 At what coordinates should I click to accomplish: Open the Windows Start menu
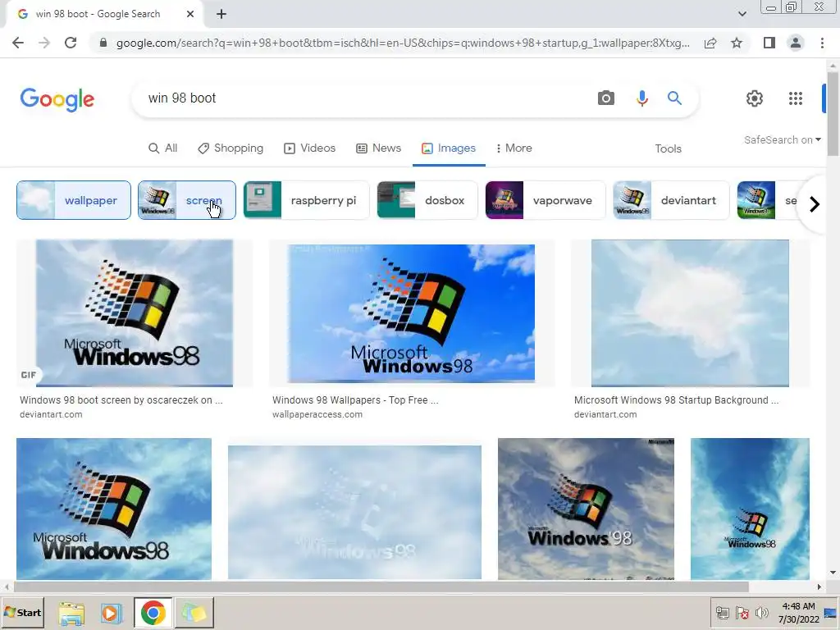coord(22,612)
